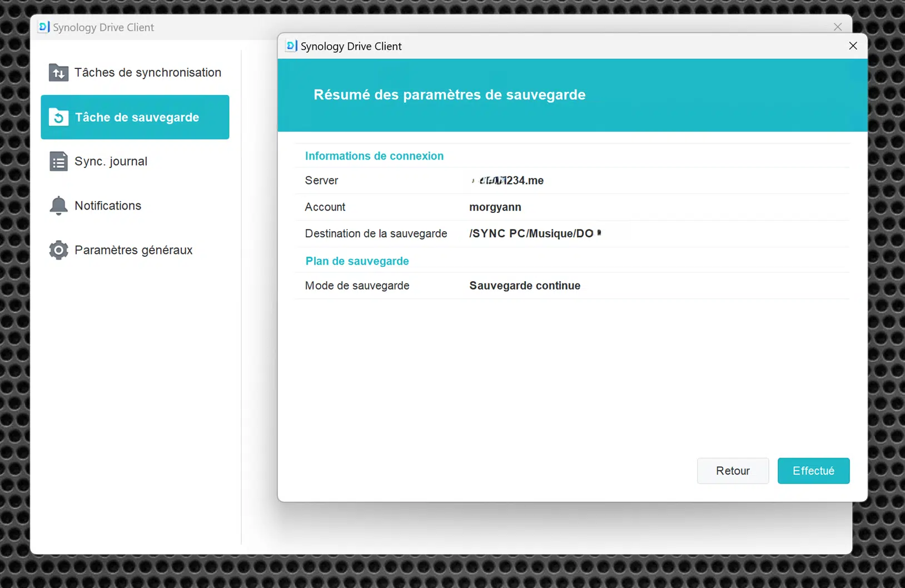This screenshot has height=588, width=905.
Task: Click the Résumé des paramètres de sauvegarde title
Action: pyautogui.click(x=449, y=94)
